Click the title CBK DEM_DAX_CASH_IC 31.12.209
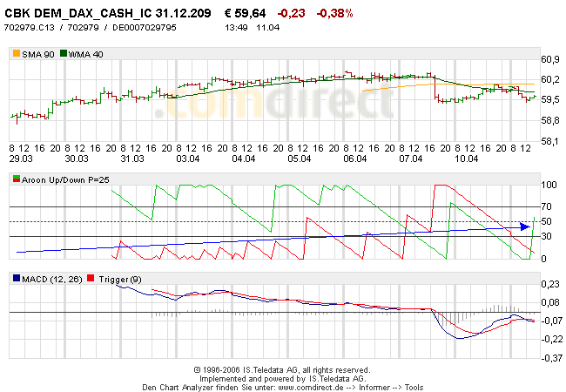This screenshot has height=392, width=566. click(x=108, y=13)
